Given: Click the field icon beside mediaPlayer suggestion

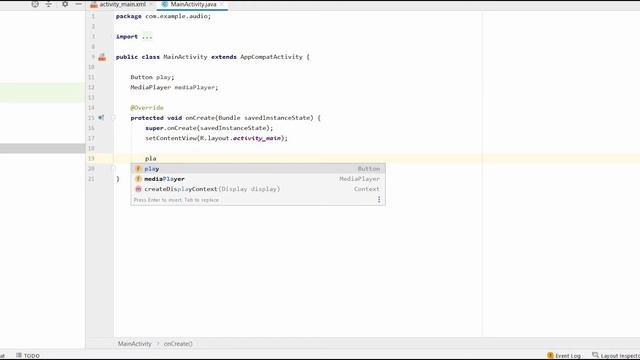Looking at the screenshot, I should tap(138, 179).
